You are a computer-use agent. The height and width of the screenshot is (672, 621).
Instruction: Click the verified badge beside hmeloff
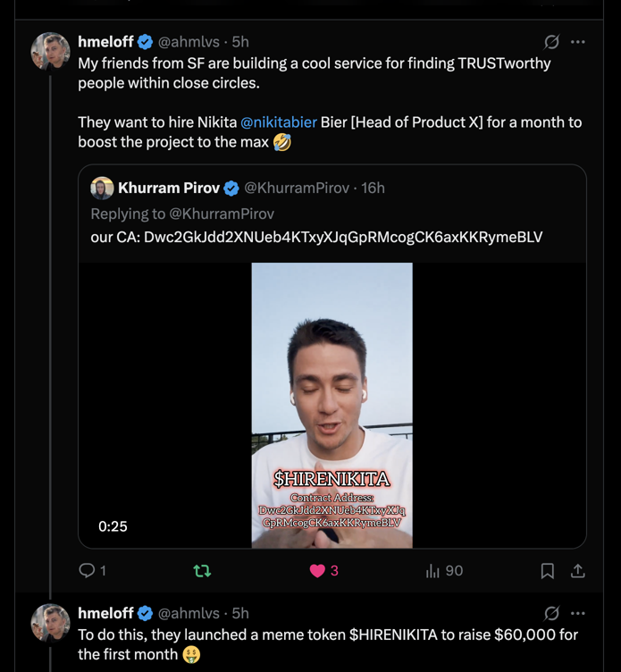point(144,42)
